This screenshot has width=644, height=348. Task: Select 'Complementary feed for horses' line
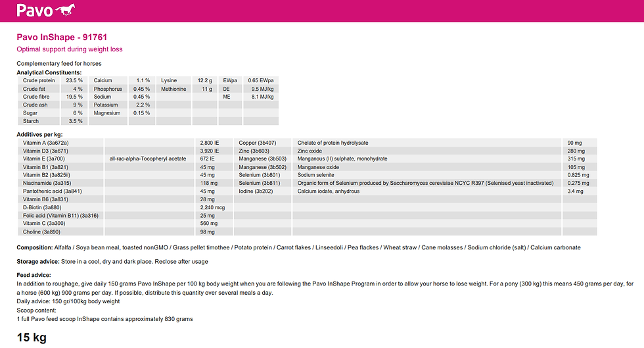58,63
